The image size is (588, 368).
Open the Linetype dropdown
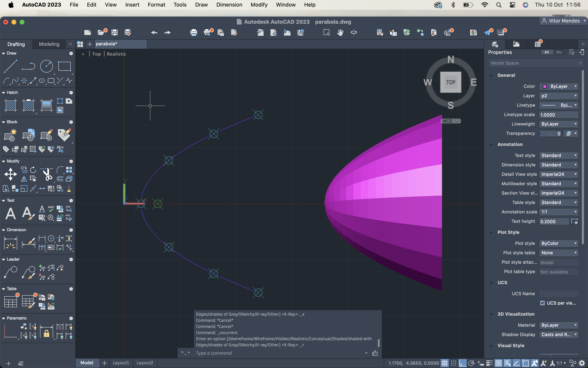(x=559, y=105)
